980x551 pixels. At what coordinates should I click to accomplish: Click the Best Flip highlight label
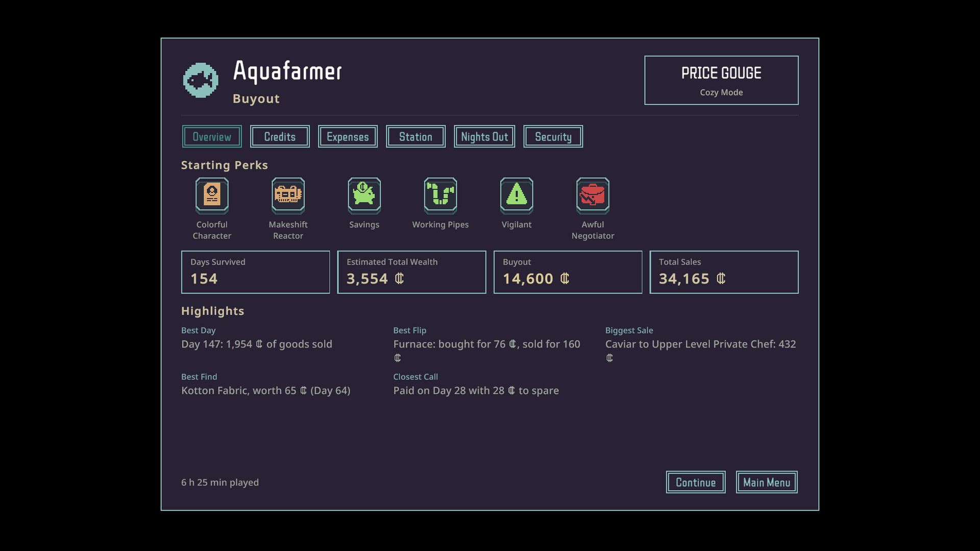click(x=410, y=331)
